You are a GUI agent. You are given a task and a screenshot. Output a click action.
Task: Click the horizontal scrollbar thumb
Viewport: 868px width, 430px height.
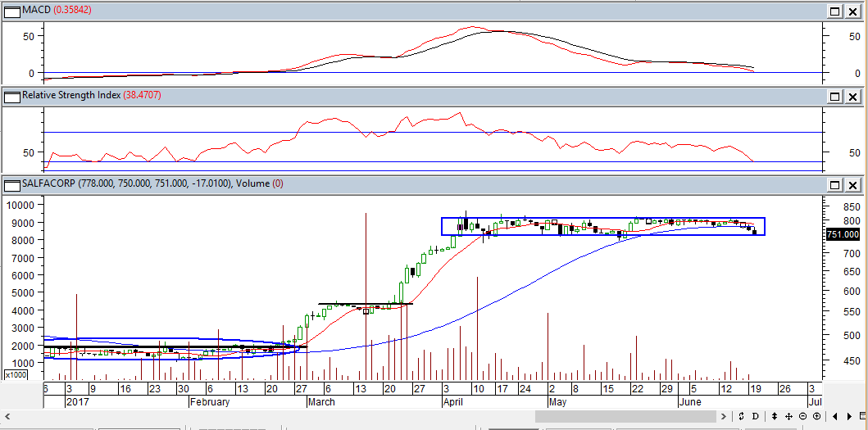631,416
